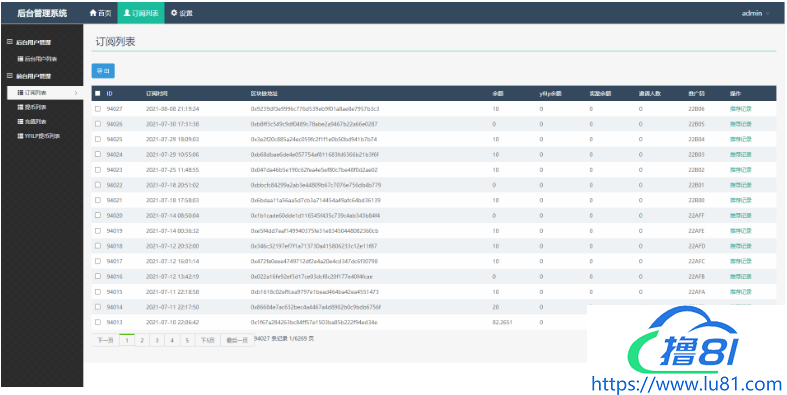Click the blue 导出 export button
This screenshot has height=395, width=787.
103,71
